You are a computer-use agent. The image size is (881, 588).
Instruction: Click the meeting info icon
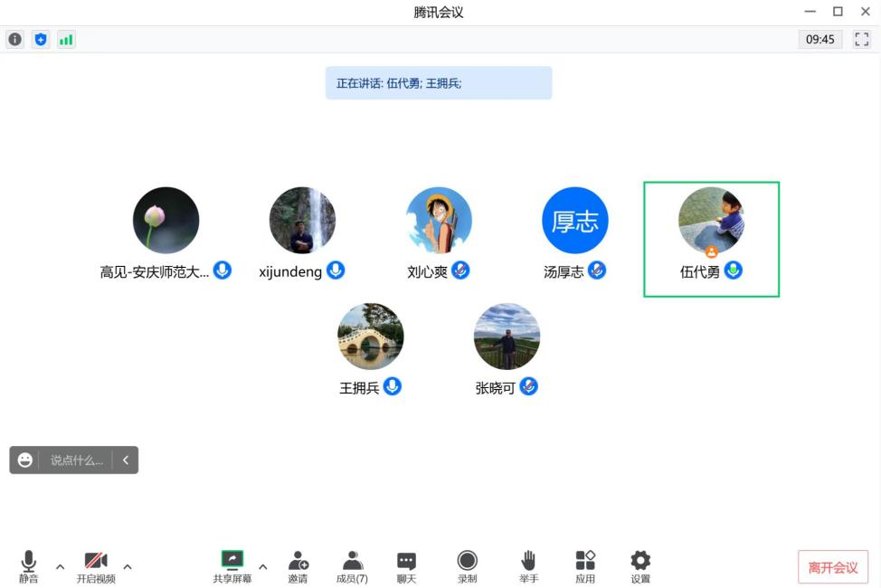pos(14,40)
